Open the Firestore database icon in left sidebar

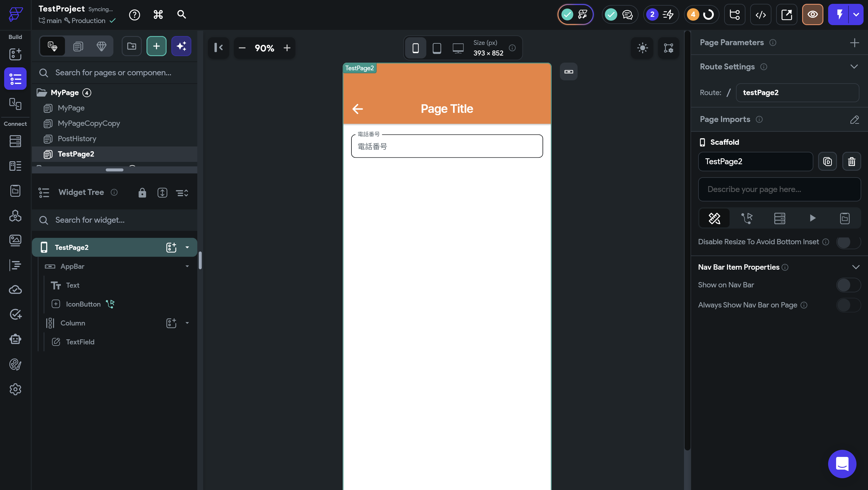(x=15, y=141)
